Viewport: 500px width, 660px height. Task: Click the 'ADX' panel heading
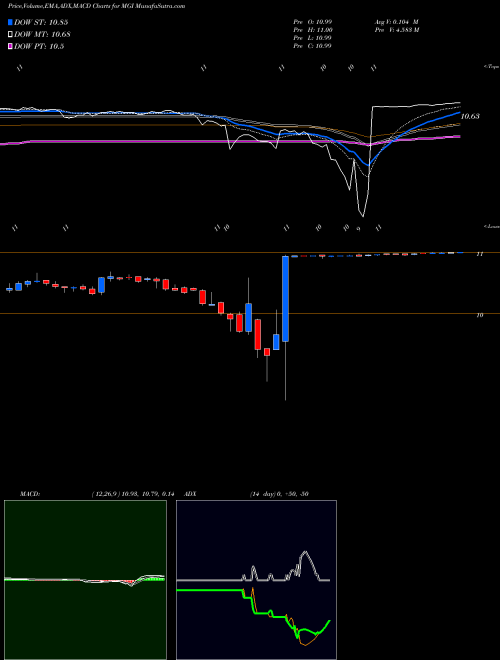tap(191, 494)
